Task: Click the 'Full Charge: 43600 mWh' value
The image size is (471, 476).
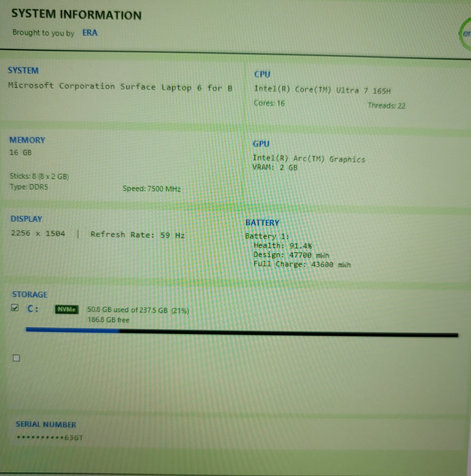Action: (302, 265)
